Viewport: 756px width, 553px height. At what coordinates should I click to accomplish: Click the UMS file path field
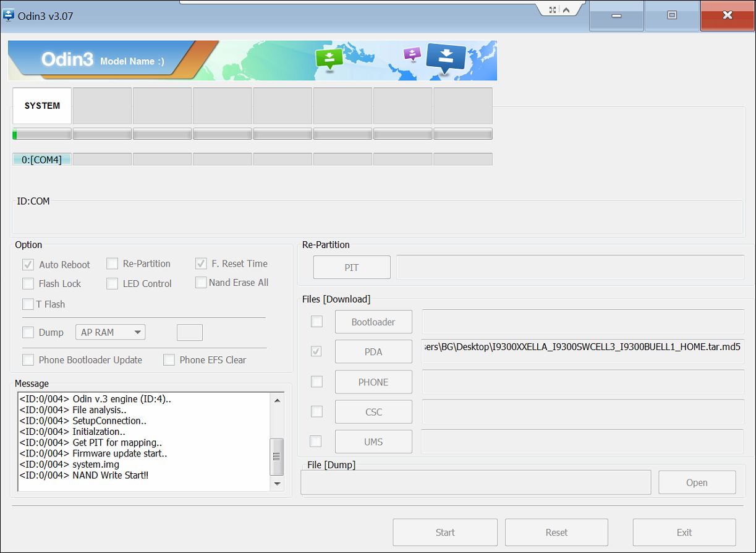[x=582, y=442]
